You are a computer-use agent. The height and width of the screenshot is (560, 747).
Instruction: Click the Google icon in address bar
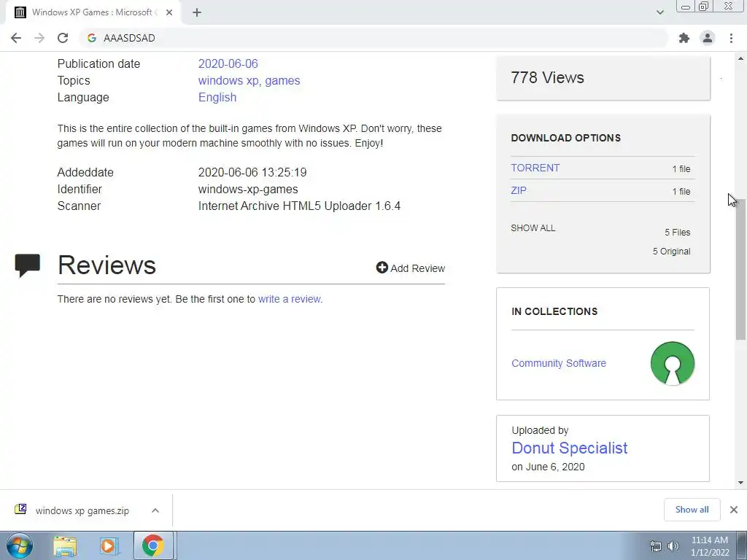(92, 38)
